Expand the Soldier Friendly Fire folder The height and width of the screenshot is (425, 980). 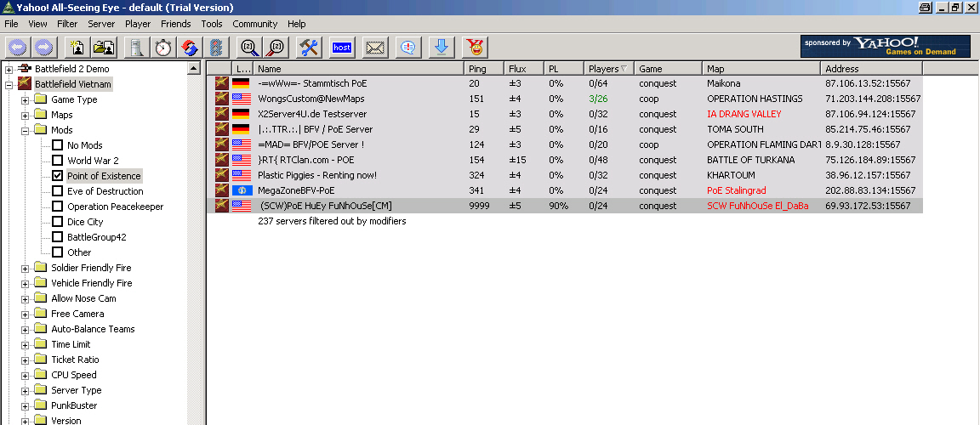[x=25, y=268]
